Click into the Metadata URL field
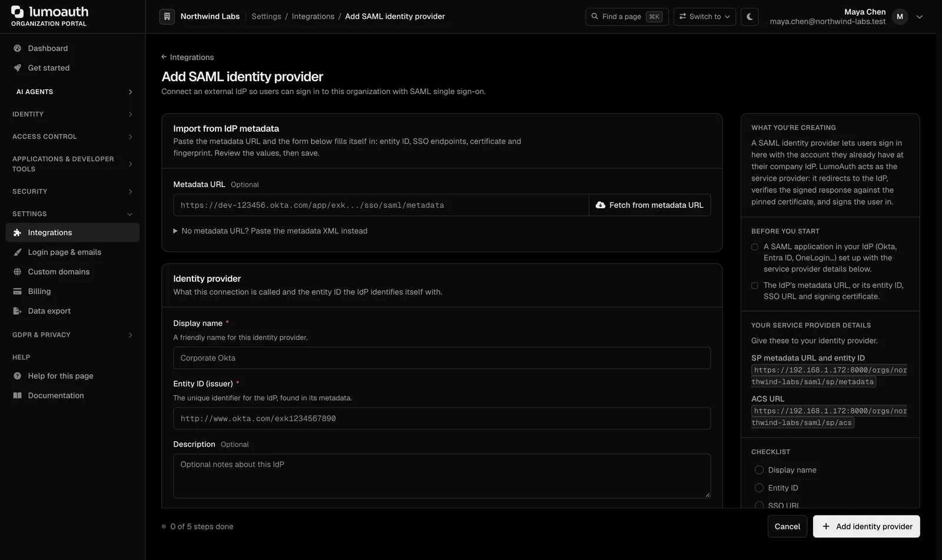Viewport: 942px width, 560px height. [x=381, y=205]
